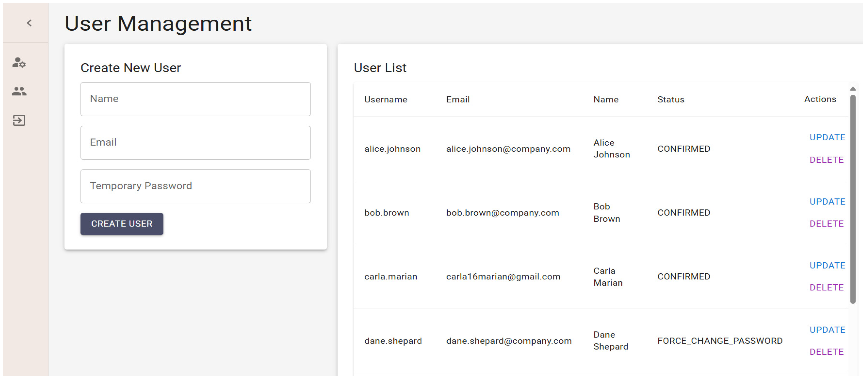Click the Status column header

point(671,100)
